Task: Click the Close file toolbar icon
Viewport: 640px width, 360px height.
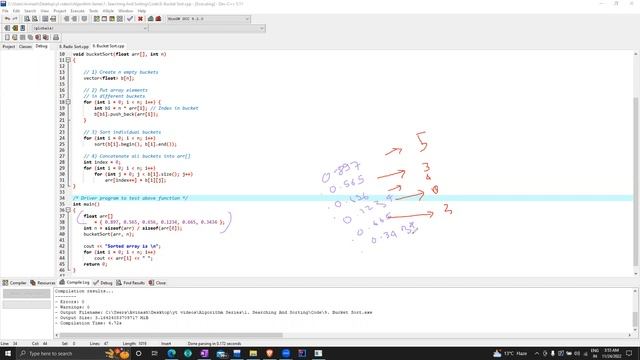Action: [x=38, y=37]
